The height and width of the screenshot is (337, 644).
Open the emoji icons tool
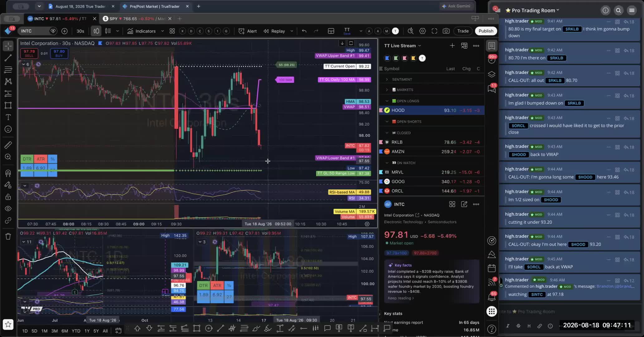coord(8,129)
